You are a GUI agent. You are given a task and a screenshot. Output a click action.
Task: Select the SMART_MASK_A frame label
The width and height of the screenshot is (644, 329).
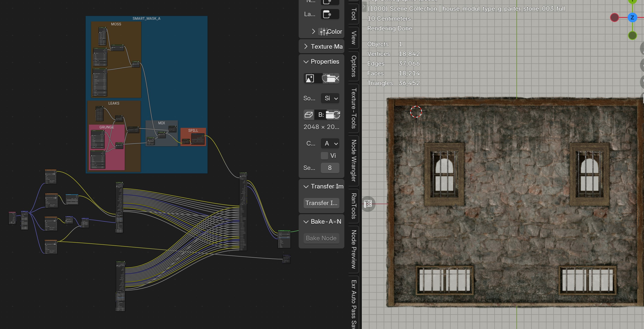click(146, 18)
